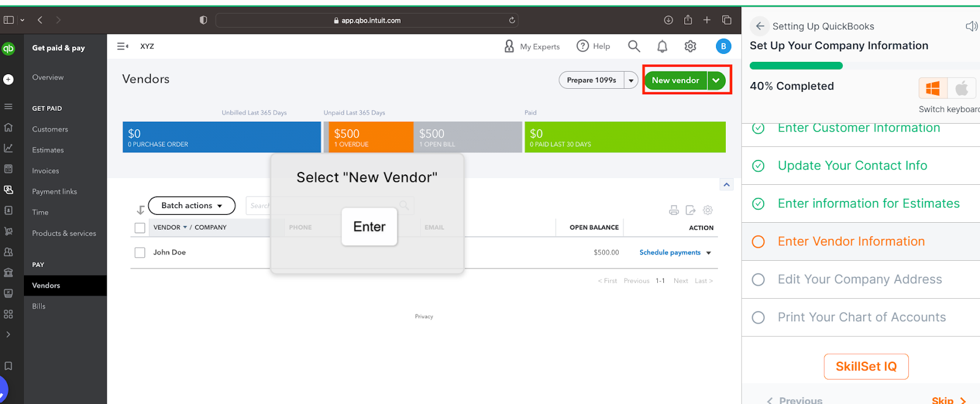Viewport: 980px width, 404px height.
Task: Select the Enter Vendor Information step circle
Action: pos(758,242)
